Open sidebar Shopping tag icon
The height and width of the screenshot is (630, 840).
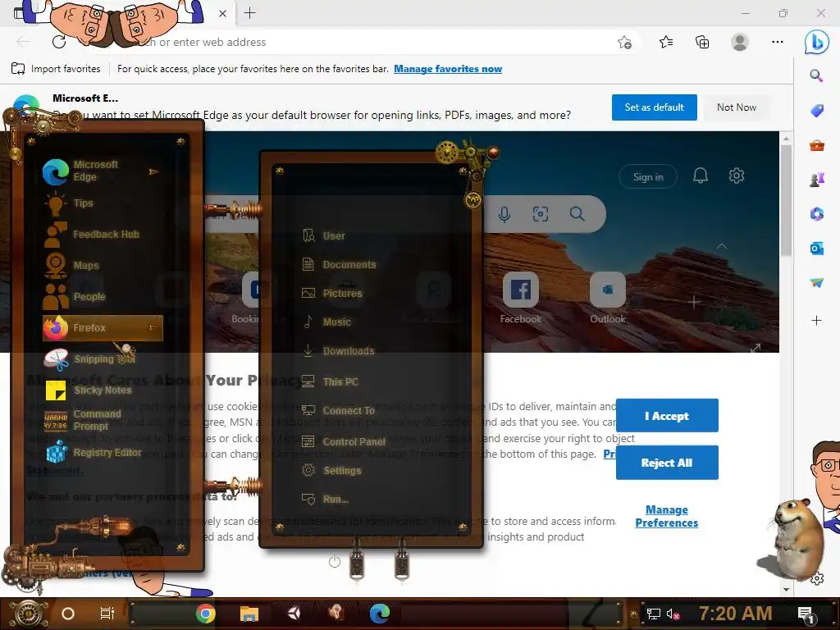point(816,111)
